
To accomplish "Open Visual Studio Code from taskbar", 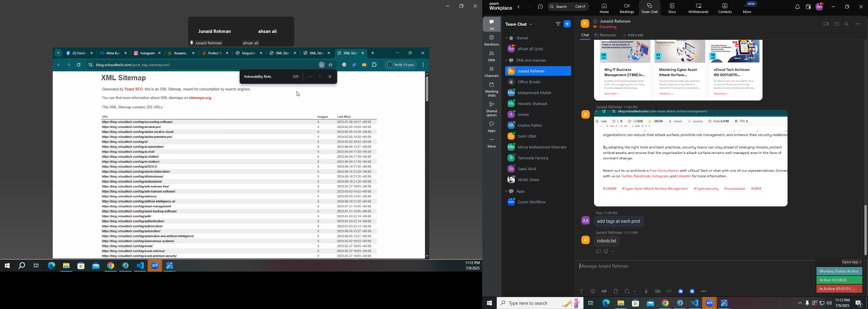I will [695, 303].
